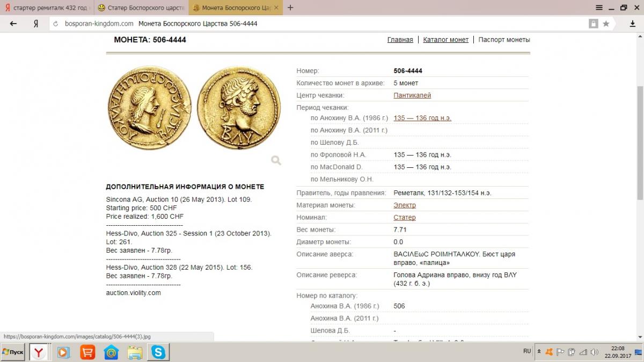Image resolution: width=644 pixels, height=362 pixels.
Task: Click the 'Price realized: 1,600 CHF' line
Action: [x=145, y=217]
